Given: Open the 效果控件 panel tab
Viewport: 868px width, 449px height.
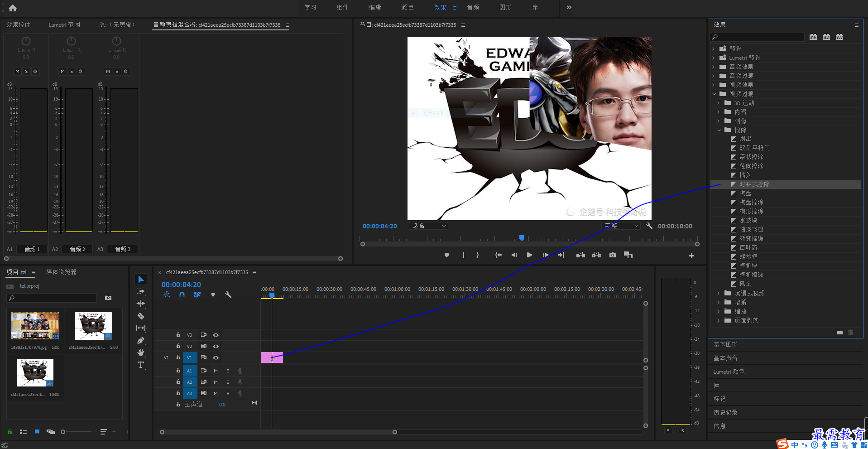Looking at the screenshot, I should [x=18, y=24].
